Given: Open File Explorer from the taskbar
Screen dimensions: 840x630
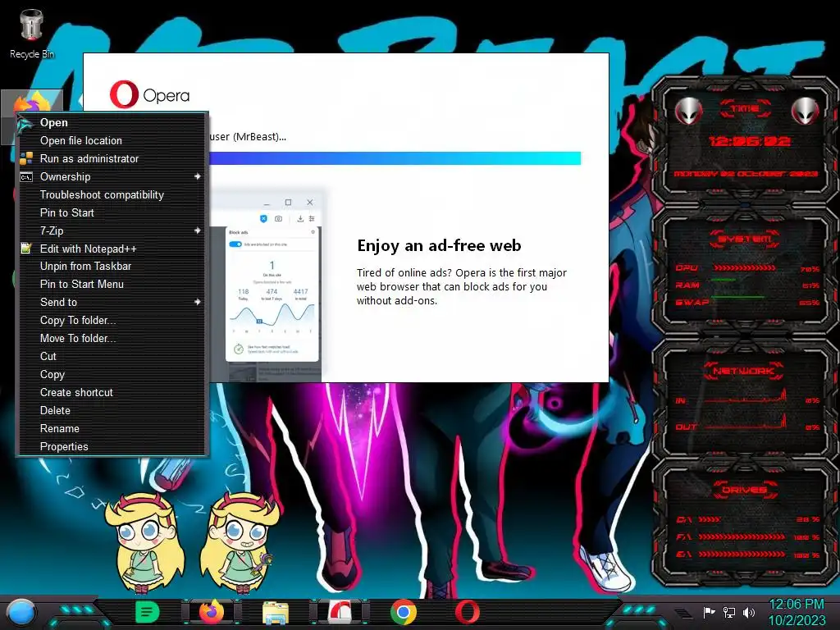Looking at the screenshot, I should pyautogui.click(x=276, y=612).
